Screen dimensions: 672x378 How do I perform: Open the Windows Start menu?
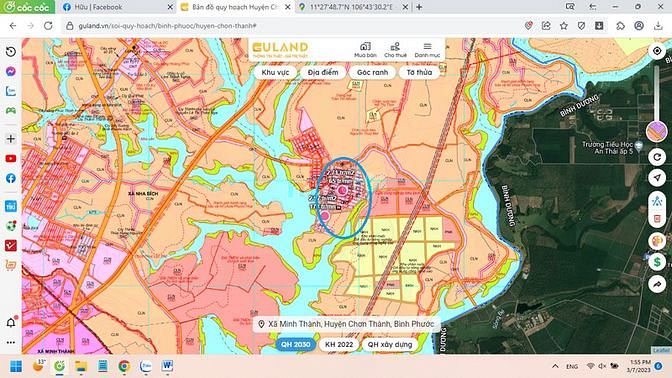(16, 366)
